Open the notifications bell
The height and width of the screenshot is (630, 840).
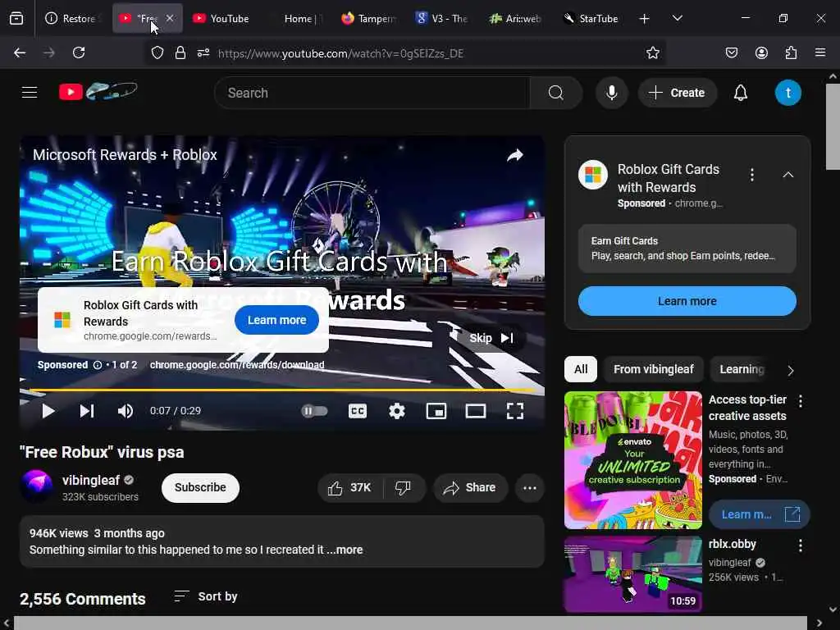click(741, 93)
